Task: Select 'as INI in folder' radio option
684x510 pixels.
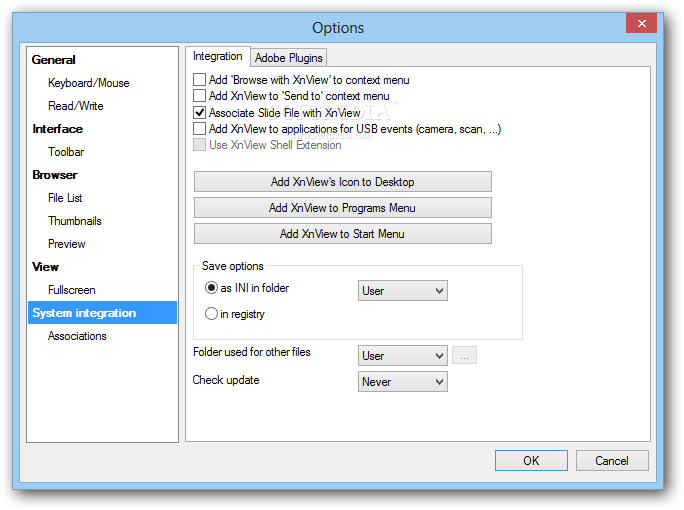Action: click(x=211, y=288)
